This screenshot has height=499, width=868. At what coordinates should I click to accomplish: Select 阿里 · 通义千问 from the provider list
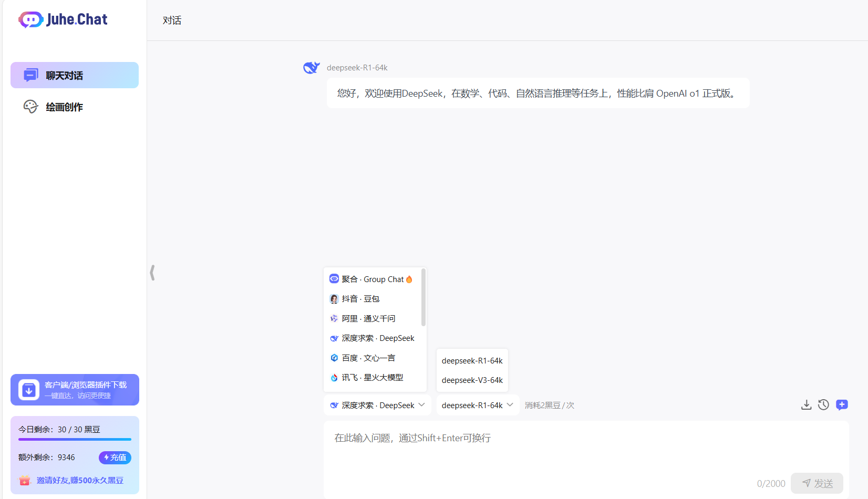click(372, 318)
